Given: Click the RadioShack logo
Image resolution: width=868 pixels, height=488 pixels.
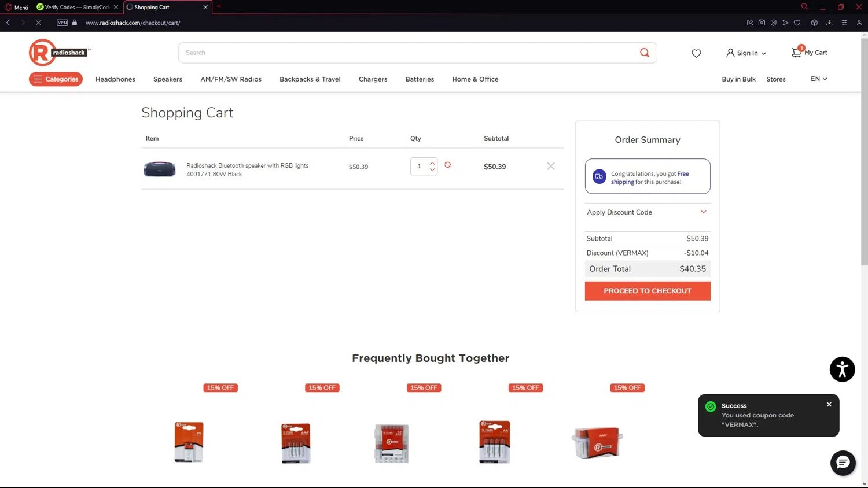Looking at the screenshot, I should (60, 53).
